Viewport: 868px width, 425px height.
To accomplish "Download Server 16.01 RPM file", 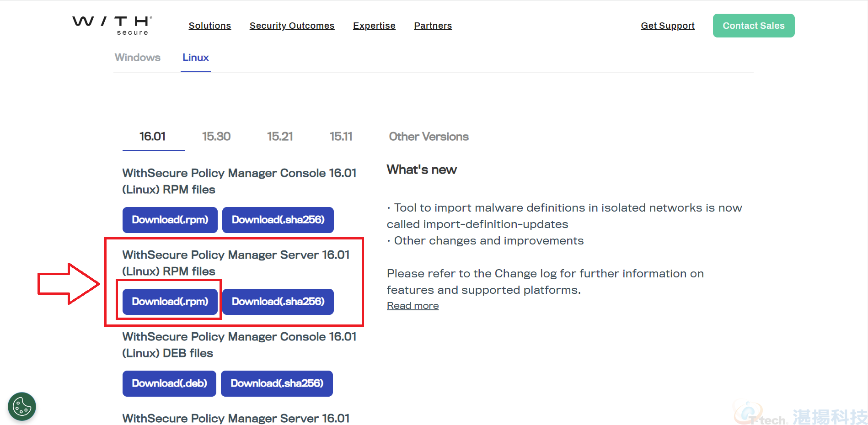I will (170, 302).
